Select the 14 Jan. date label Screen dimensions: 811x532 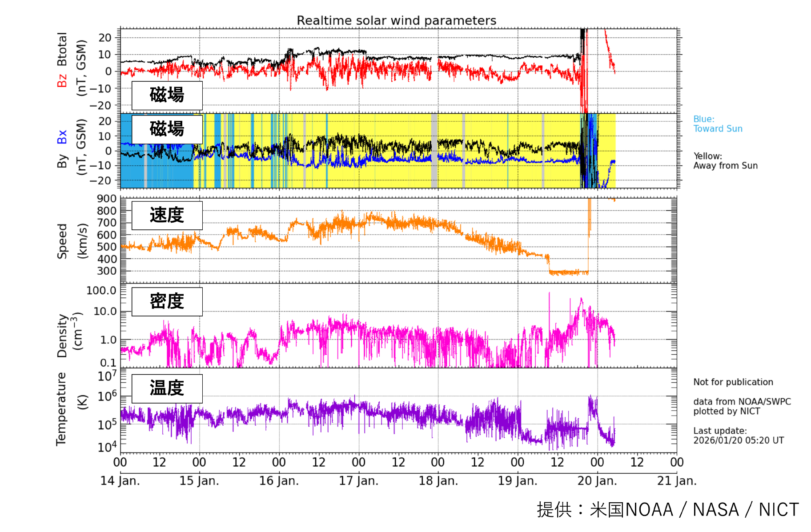coord(120,481)
